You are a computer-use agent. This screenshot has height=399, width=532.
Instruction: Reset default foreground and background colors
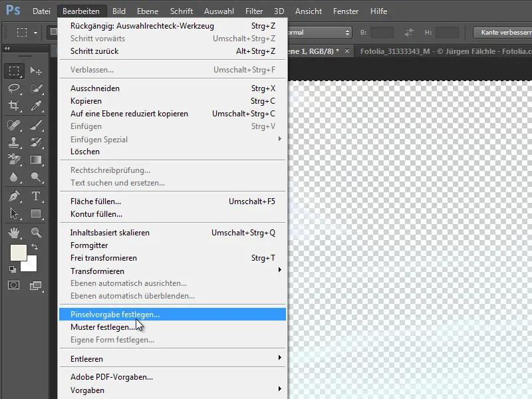click(x=13, y=269)
